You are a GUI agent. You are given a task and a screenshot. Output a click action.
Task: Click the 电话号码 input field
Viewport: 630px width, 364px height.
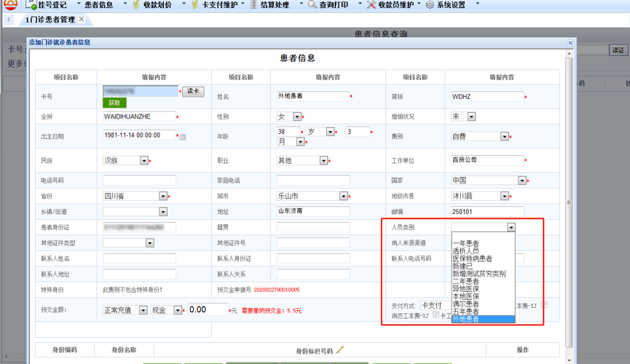click(x=139, y=180)
